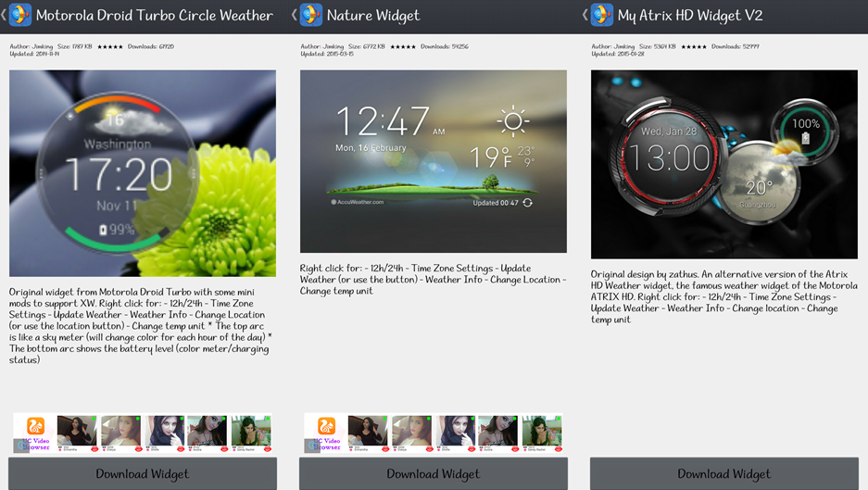This screenshot has width=868, height=490.
Task: Click 'Size: 1787 KB' text
Action: [x=75, y=46]
